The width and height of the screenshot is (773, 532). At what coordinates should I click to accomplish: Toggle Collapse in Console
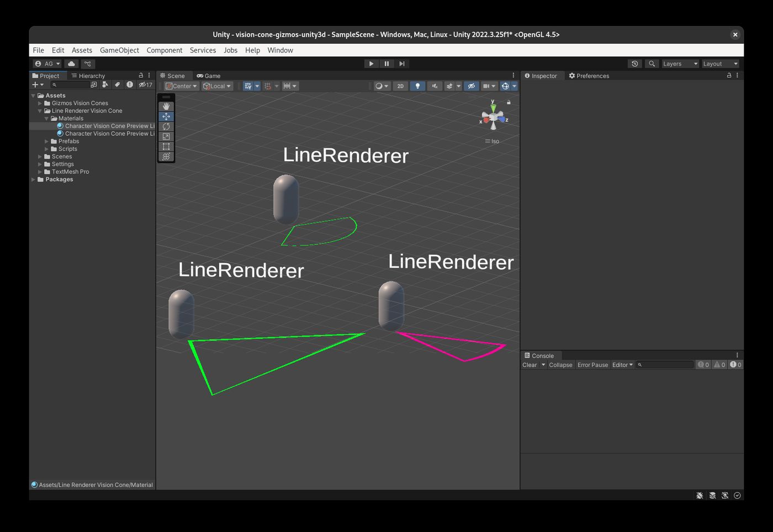pos(560,365)
